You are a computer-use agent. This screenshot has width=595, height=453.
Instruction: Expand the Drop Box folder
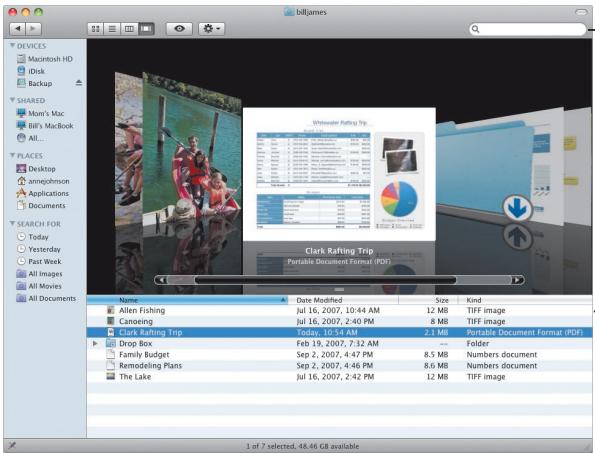(95, 343)
